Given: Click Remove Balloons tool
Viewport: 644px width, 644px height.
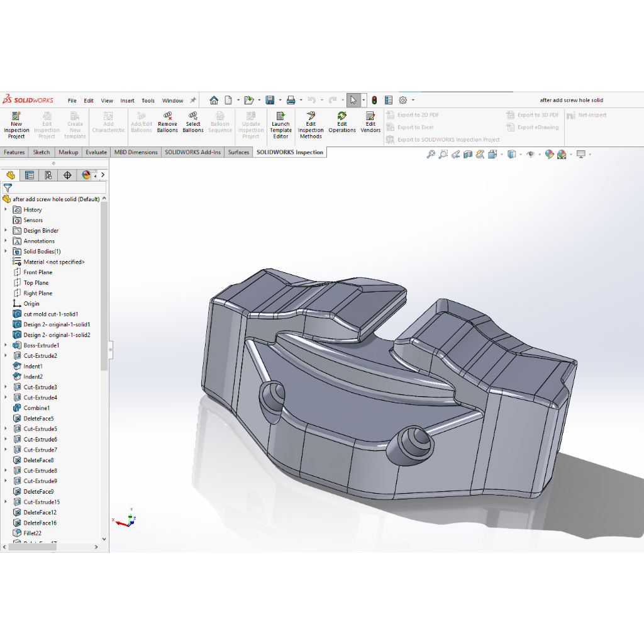Looking at the screenshot, I should (x=167, y=123).
